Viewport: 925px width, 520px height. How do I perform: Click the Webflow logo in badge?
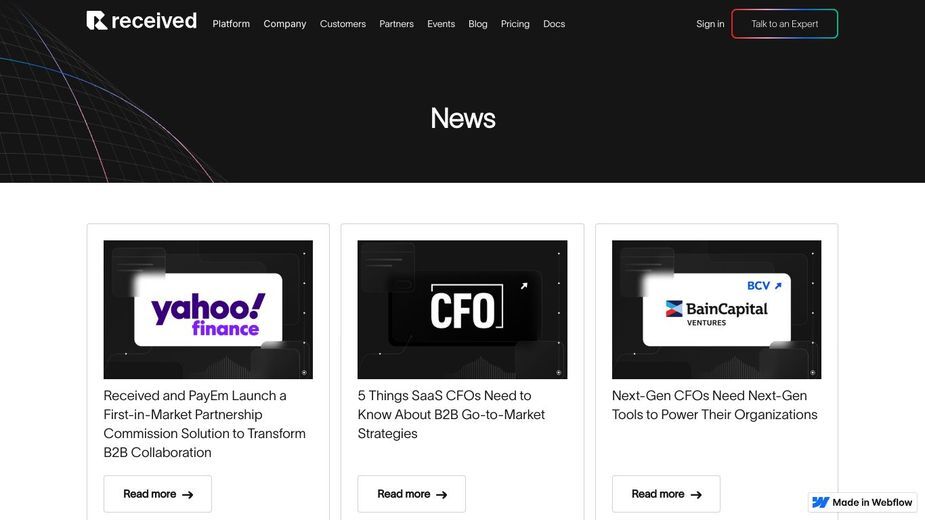[x=821, y=502]
